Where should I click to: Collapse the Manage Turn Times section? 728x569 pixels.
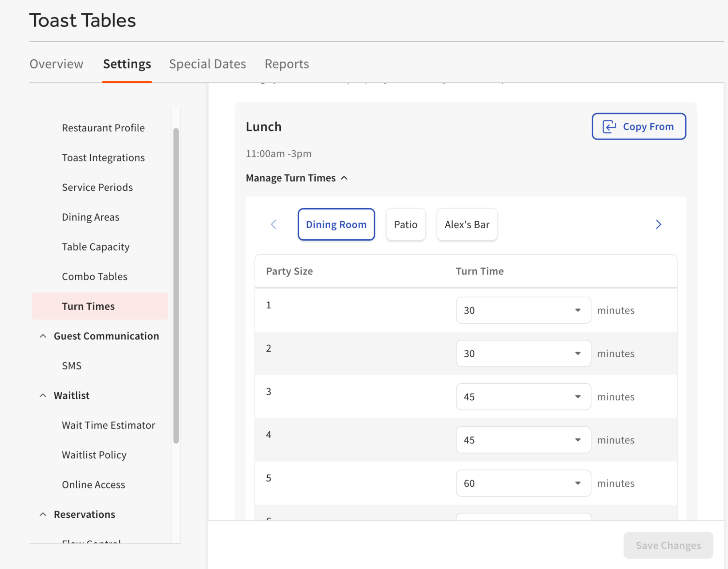click(x=344, y=178)
